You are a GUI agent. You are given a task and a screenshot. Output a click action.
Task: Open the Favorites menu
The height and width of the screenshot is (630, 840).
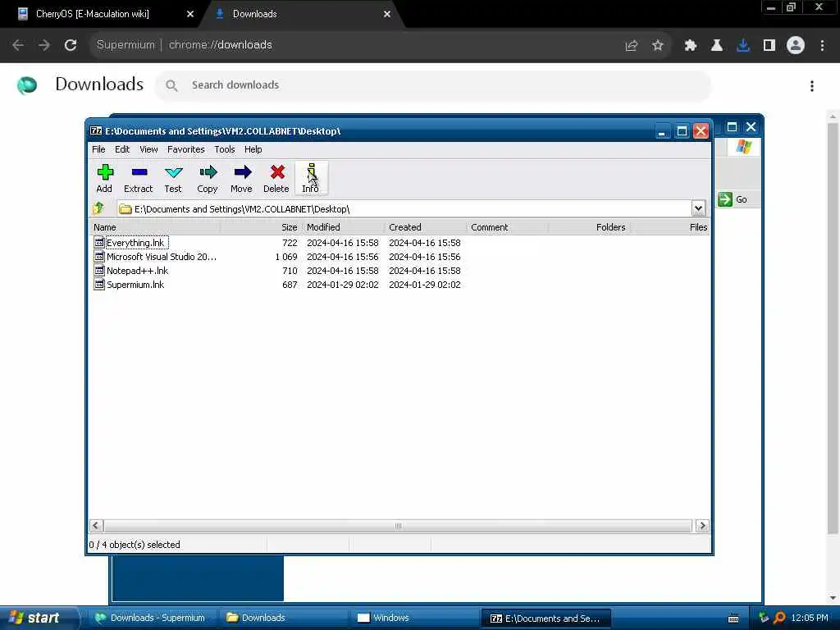(186, 149)
